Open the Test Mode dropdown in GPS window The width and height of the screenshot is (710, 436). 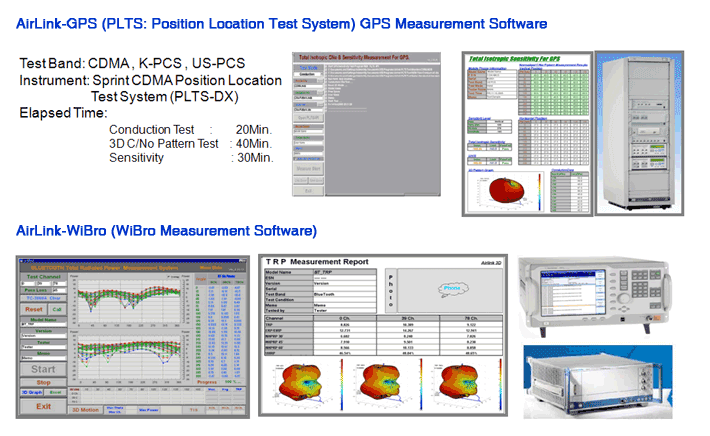coord(308,74)
